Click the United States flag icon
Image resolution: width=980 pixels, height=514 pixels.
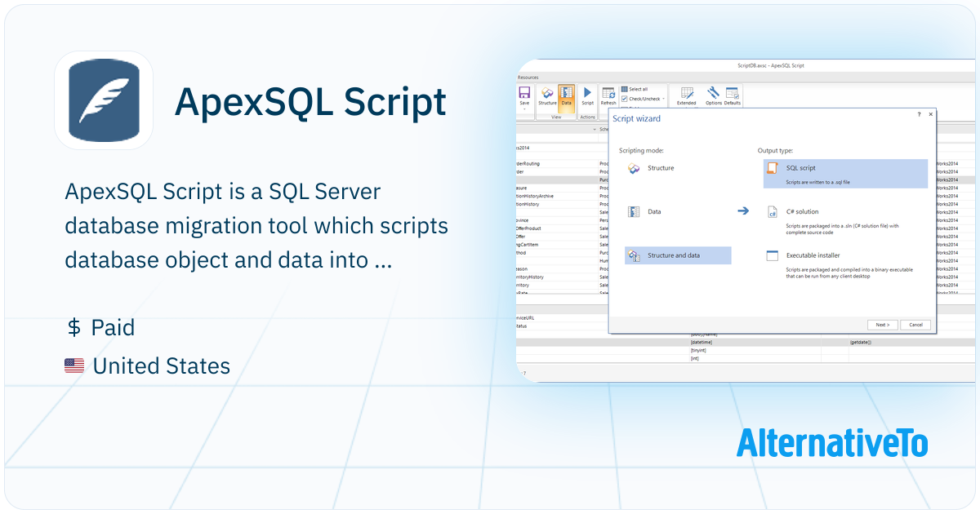coord(74,366)
